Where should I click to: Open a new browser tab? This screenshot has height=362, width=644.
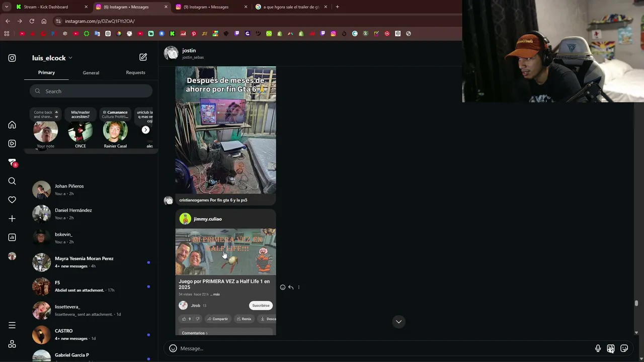pos(337,7)
